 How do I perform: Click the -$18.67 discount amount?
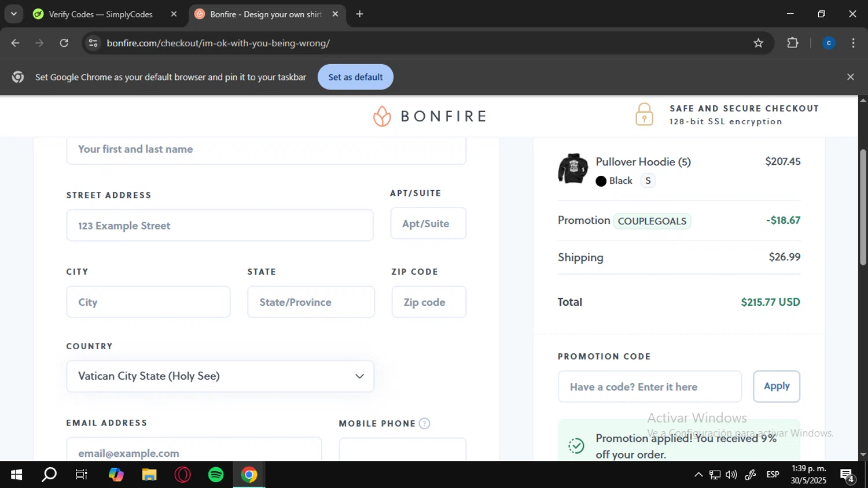tap(783, 220)
